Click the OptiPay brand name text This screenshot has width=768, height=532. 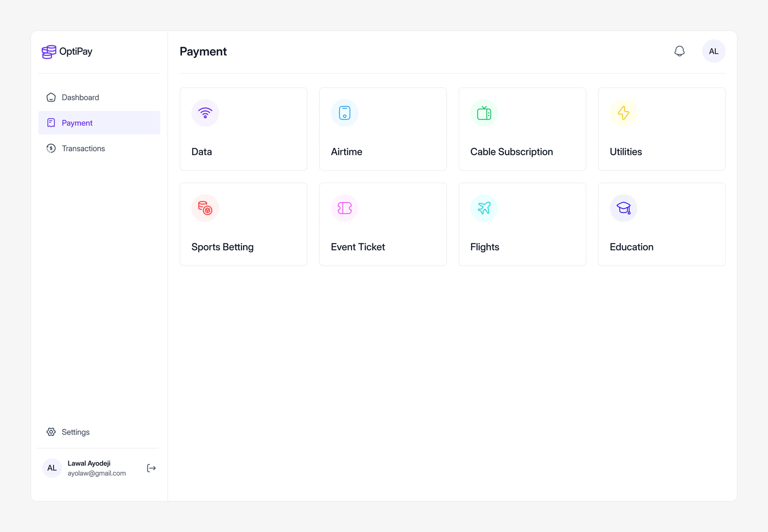(x=76, y=52)
